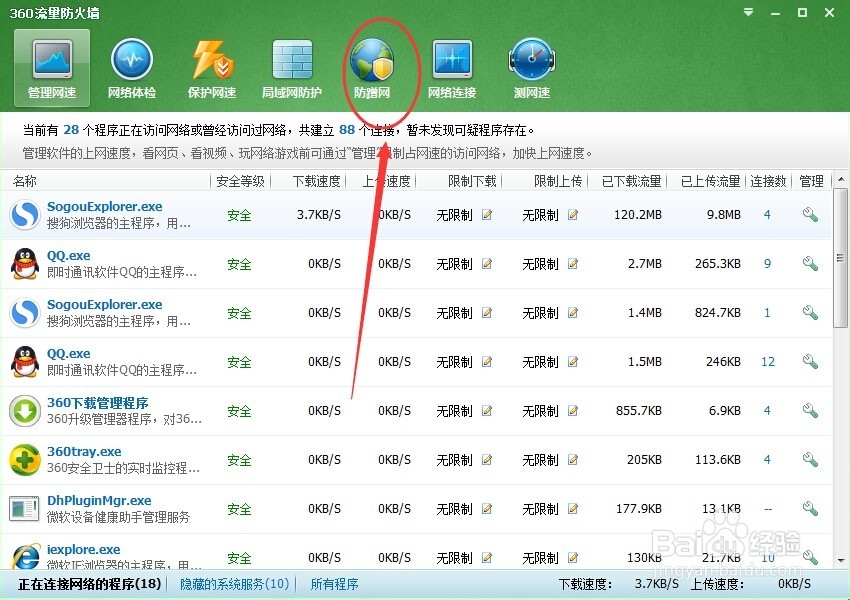Edit download limit for DhPluginMgr.exe row
Screen dimensions: 850x600
487,508
